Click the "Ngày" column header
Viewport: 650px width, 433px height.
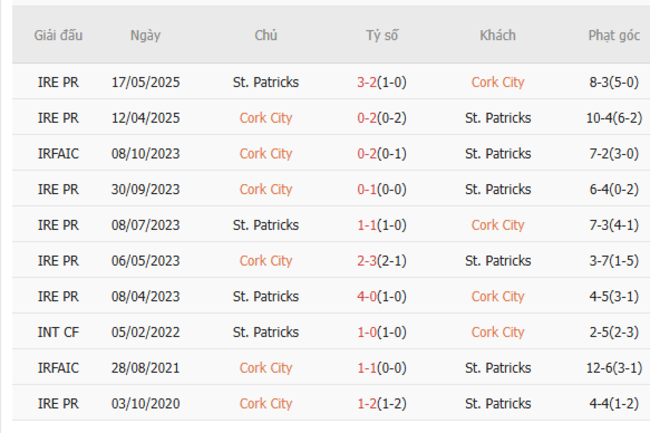pos(145,35)
